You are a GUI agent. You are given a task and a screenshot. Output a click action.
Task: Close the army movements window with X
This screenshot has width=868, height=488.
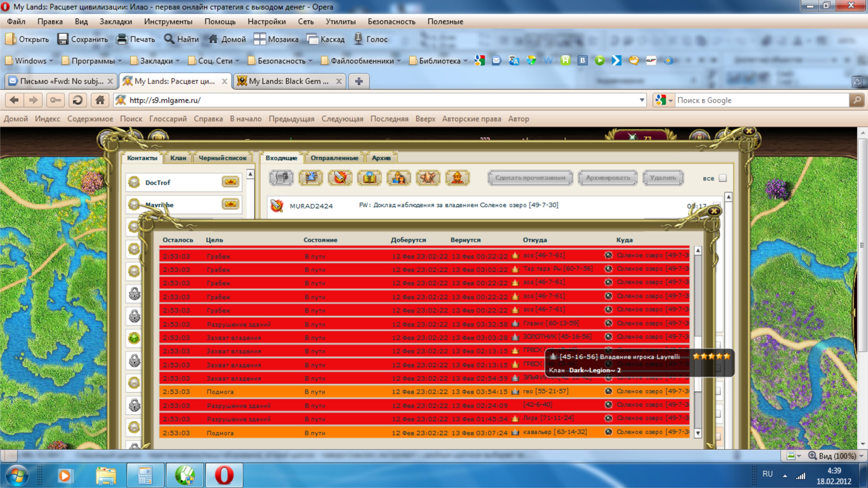(714, 211)
